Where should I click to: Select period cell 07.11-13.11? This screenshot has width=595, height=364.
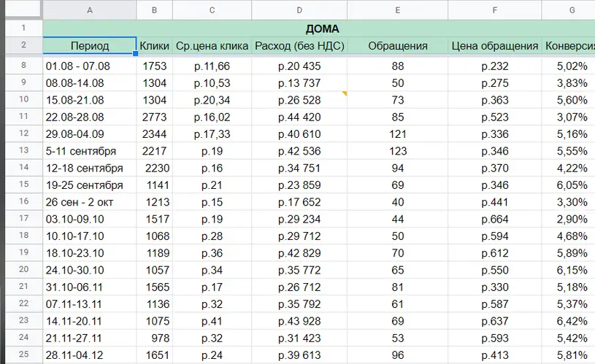[90, 304]
